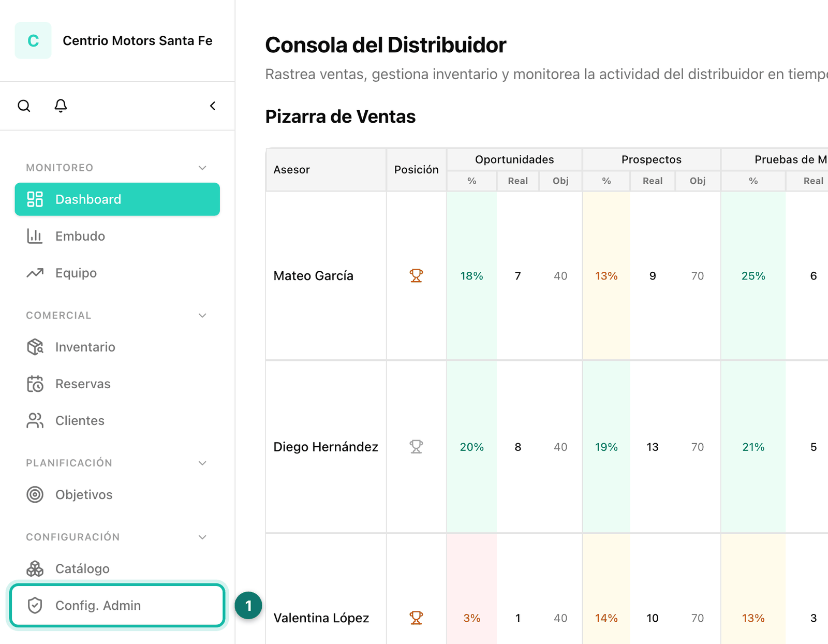Click the Equipo trending arrow icon

point(35,273)
